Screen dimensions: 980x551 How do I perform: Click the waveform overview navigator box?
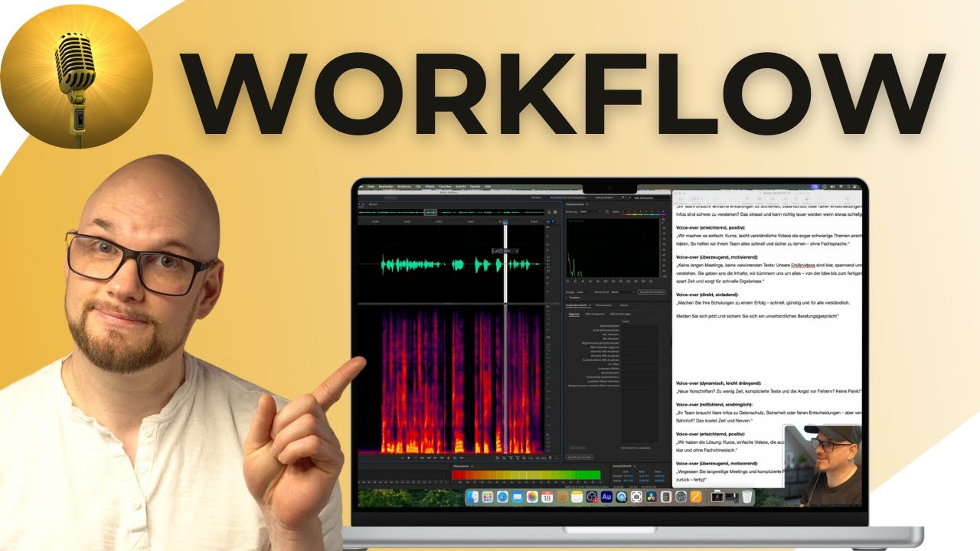(x=430, y=212)
